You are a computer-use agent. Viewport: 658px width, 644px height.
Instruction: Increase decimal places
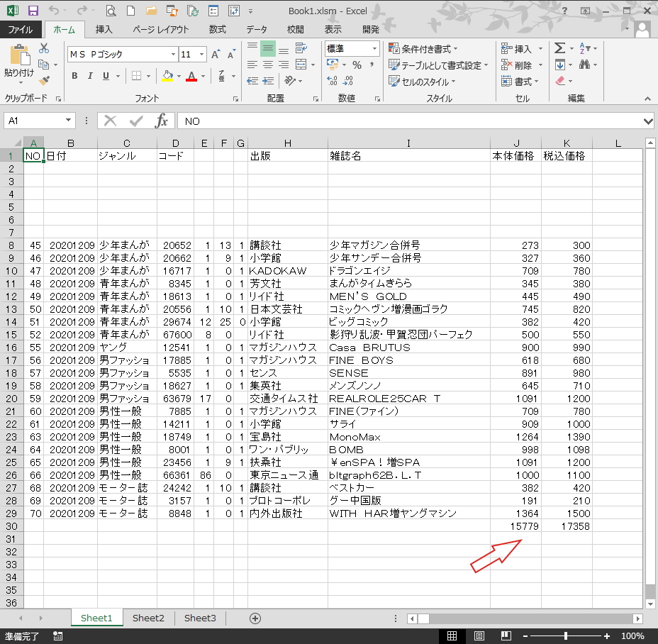click(332, 81)
